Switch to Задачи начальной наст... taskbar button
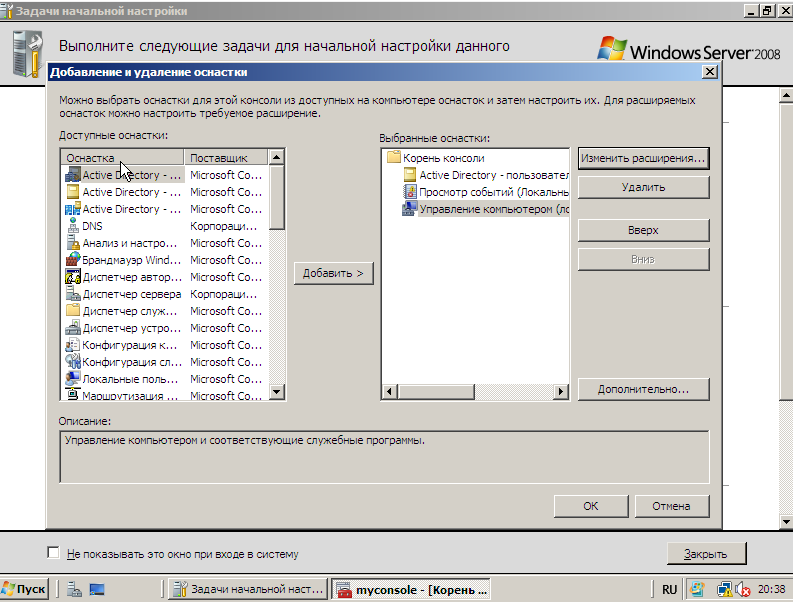The width and height of the screenshot is (793, 602). 248,589
